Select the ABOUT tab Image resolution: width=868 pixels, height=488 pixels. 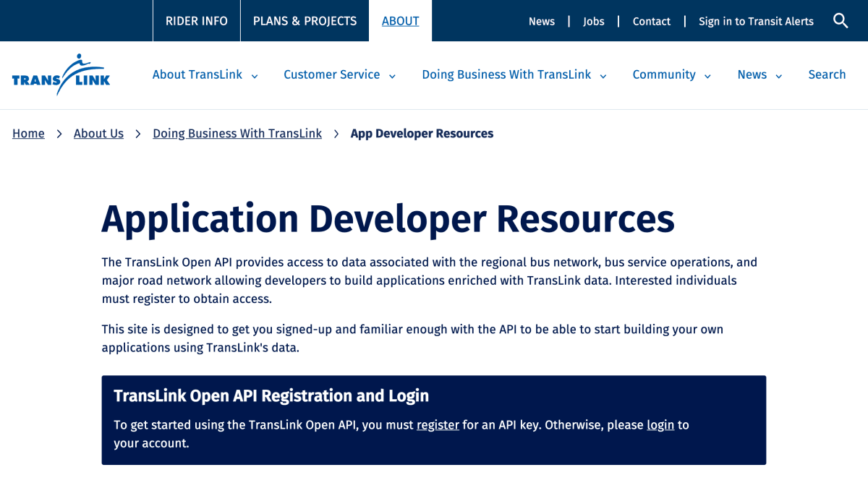click(x=400, y=21)
